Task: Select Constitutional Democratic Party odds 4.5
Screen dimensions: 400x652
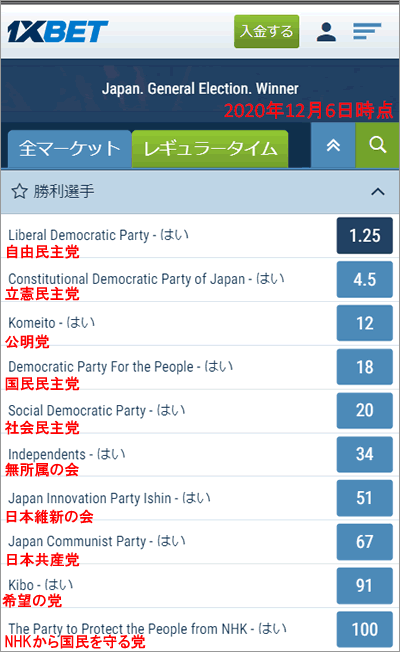Action: tap(364, 279)
